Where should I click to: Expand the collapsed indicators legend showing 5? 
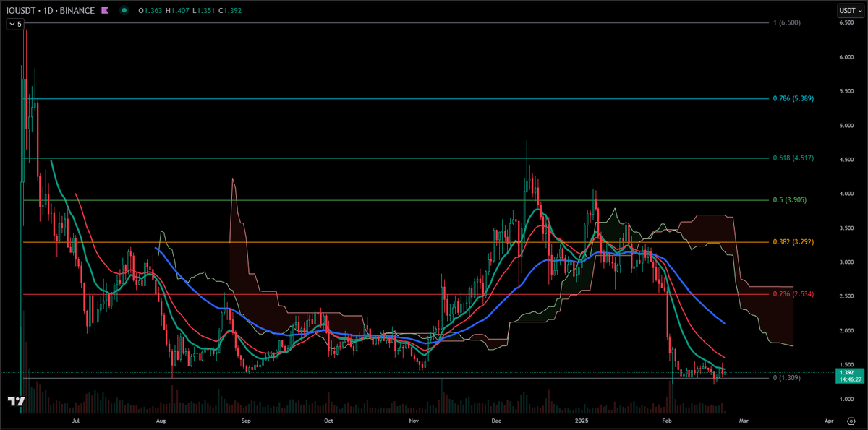click(x=15, y=24)
